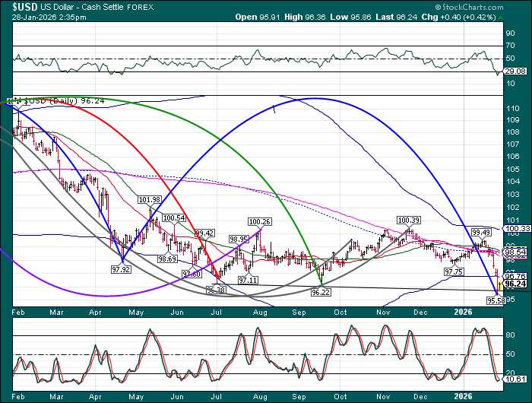
Task: Click the 99.49 price callout
Action: (x=480, y=232)
